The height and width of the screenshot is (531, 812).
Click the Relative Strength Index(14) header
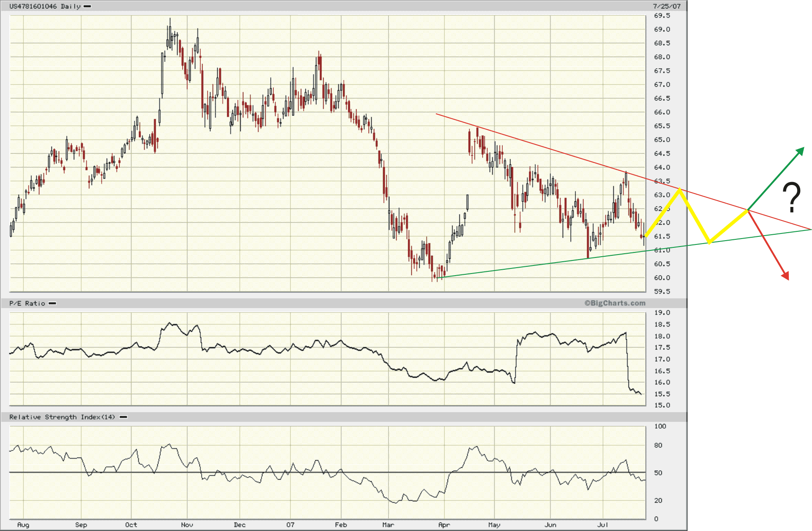click(x=62, y=417)
